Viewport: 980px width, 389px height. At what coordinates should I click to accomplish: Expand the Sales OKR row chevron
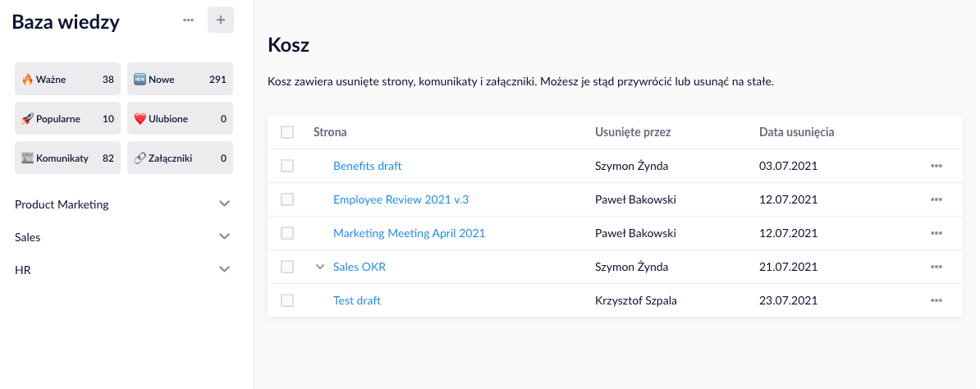click(x=320, y=267)
